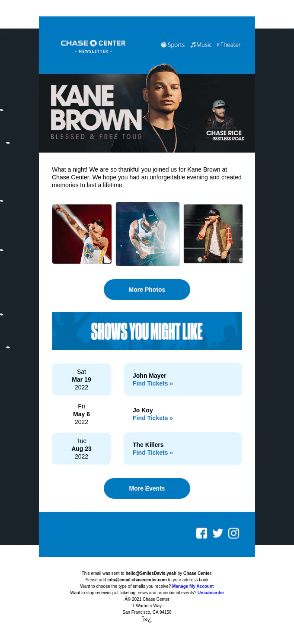Click the Unsubscribe link
The height and width of the screenshot is (644, 294).
point(211,593)
